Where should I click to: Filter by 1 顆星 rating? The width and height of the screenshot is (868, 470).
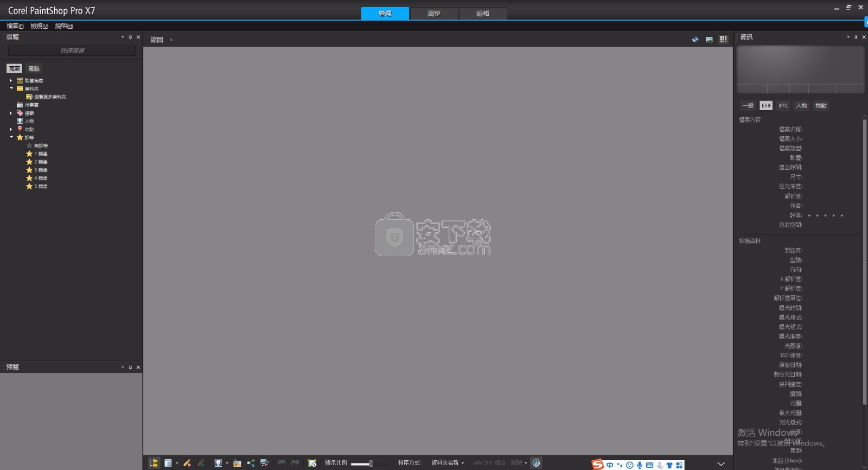tap(41, 154)
